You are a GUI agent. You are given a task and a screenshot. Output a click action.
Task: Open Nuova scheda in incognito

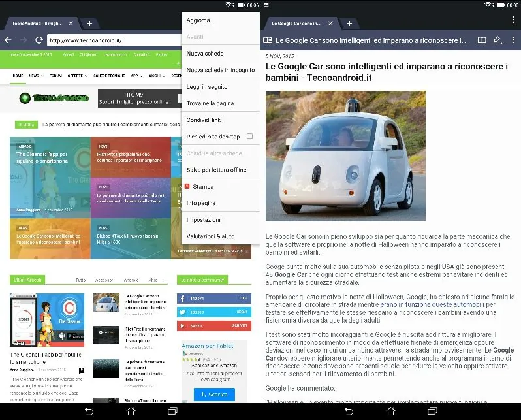click(221, 70)
